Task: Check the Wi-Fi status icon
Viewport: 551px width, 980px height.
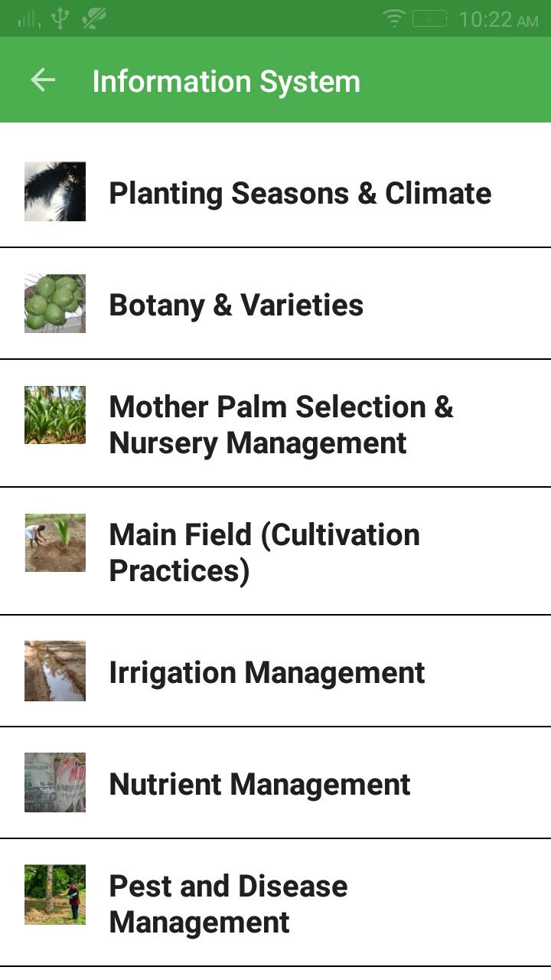Action: tap(394, 18)
